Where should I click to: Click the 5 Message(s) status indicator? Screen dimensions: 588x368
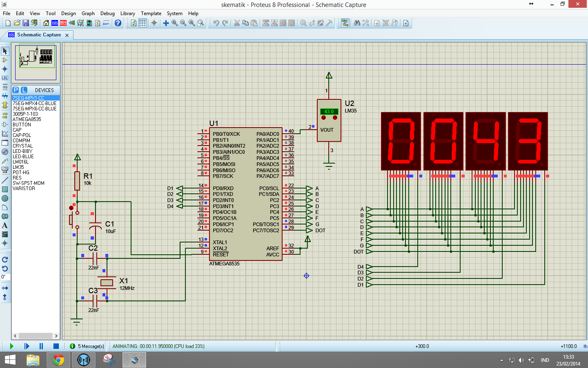click(87, 346)
